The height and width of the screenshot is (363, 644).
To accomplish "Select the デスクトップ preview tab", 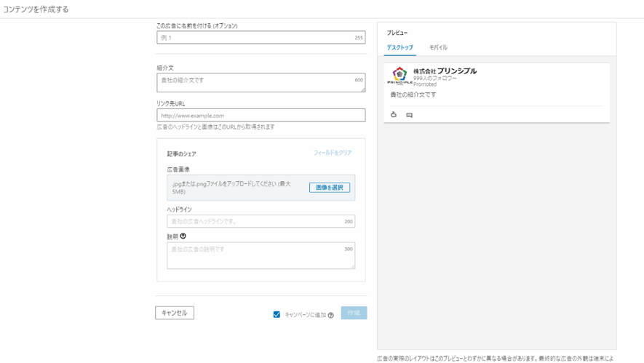I will [x=399, y=48].
